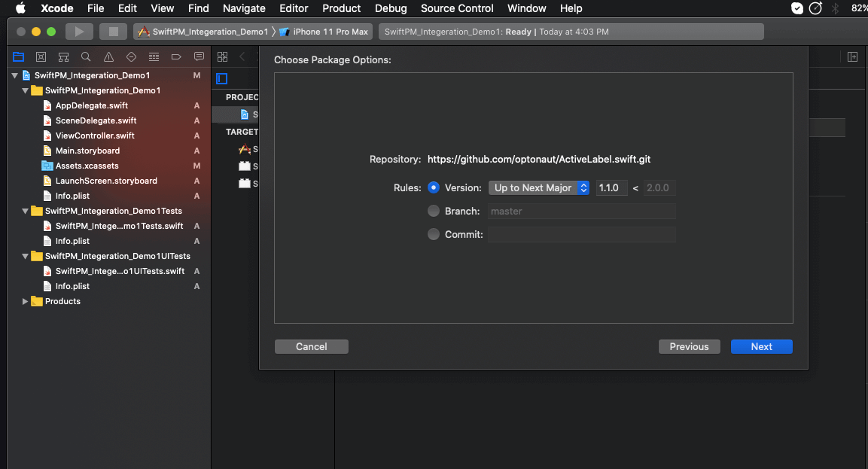Show the Issue navigator warning icon

[x=108, y=57]
